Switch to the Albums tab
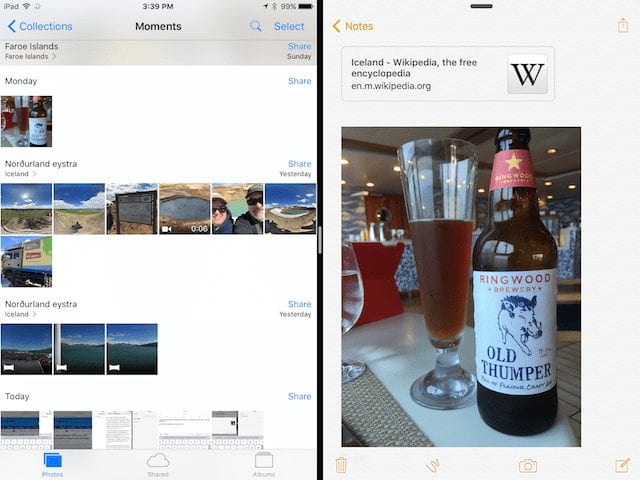This screenshot has width=640, height=480. pyautogui.click(x=264, y=464)
